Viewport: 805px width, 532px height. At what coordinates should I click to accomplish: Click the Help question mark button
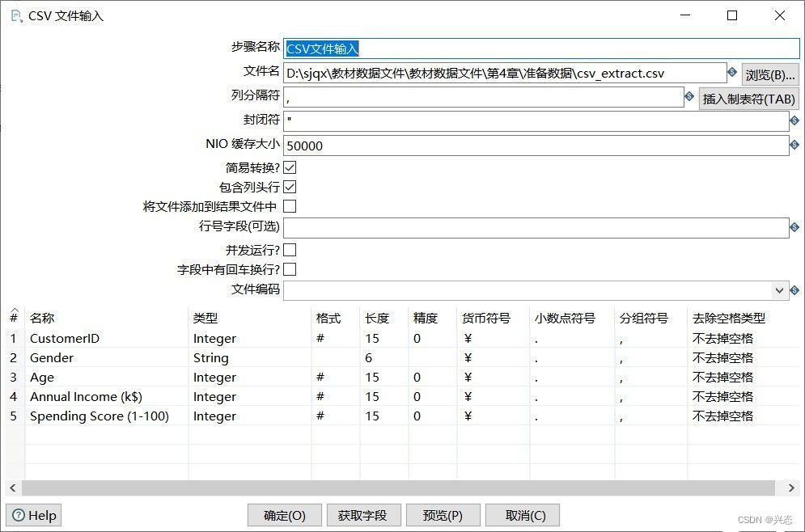coord(34,515)
